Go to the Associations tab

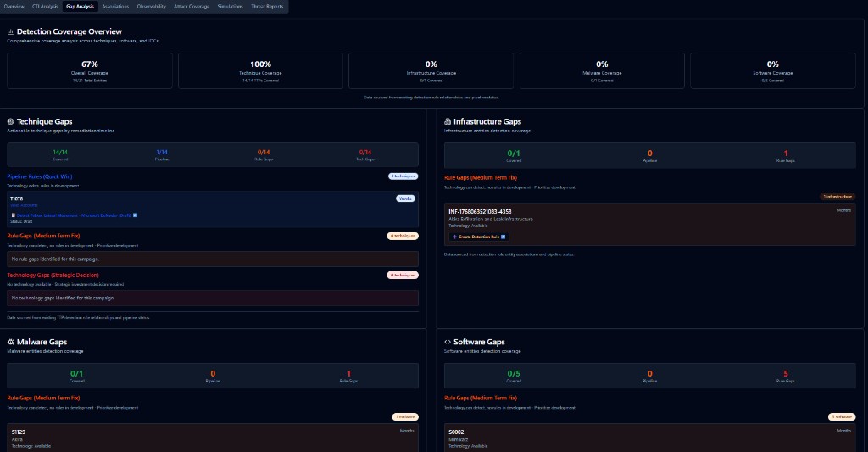(115, 7)
